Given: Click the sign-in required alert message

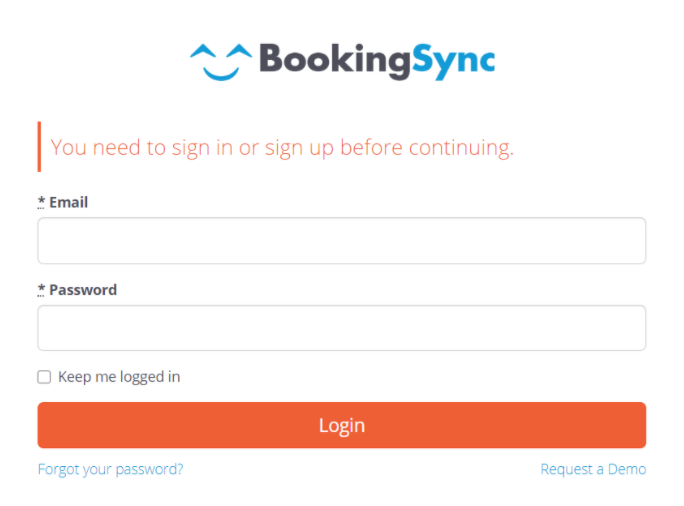Looking at the screenshot, I should tap(282, 148).
